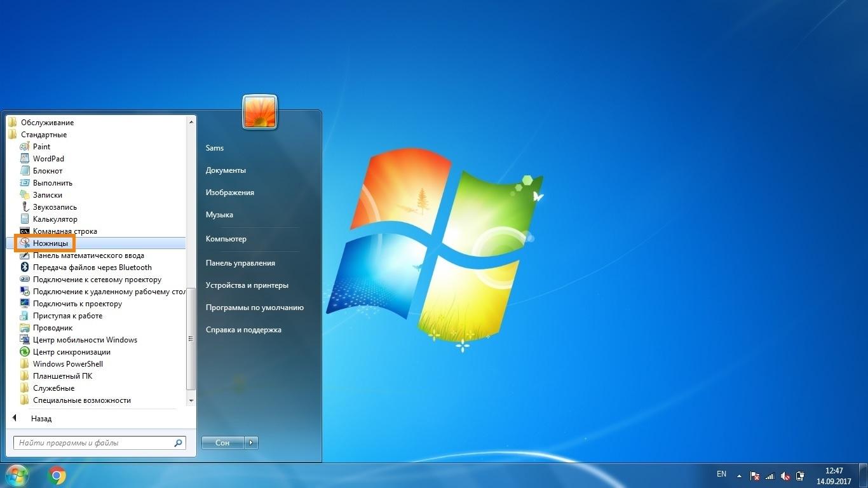Launch Подключить к проектору
This screenshot has width=868, height=488.
click(77, 304)
